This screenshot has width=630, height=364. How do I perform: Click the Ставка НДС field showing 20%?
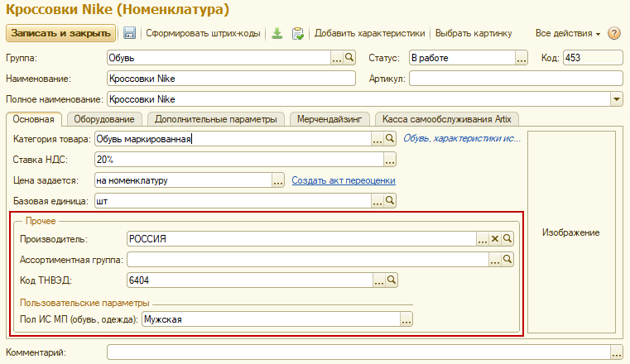click(239, 160)
